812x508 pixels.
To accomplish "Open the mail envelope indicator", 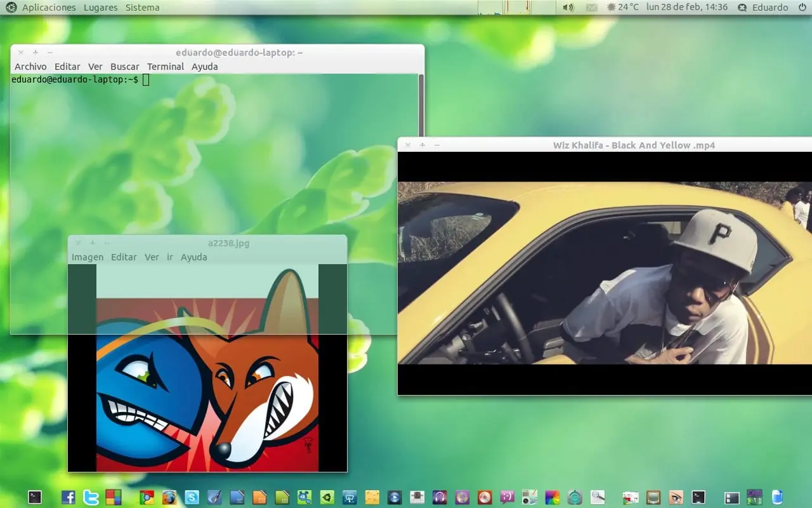I will (591, 8).
